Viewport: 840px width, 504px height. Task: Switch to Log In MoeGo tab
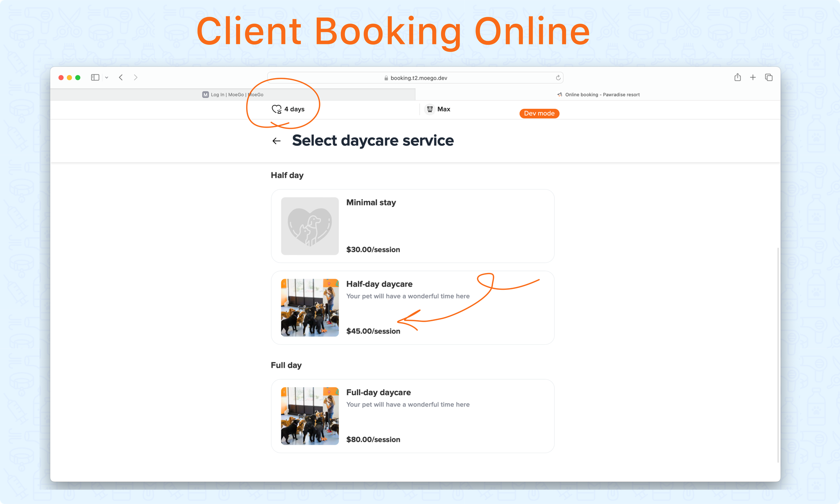(233, 94)
